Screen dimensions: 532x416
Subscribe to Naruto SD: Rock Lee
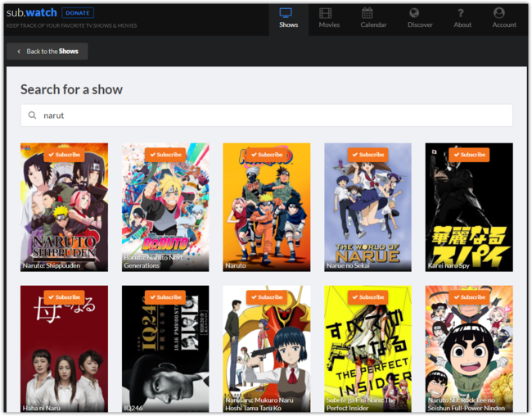tap(469, 297)
